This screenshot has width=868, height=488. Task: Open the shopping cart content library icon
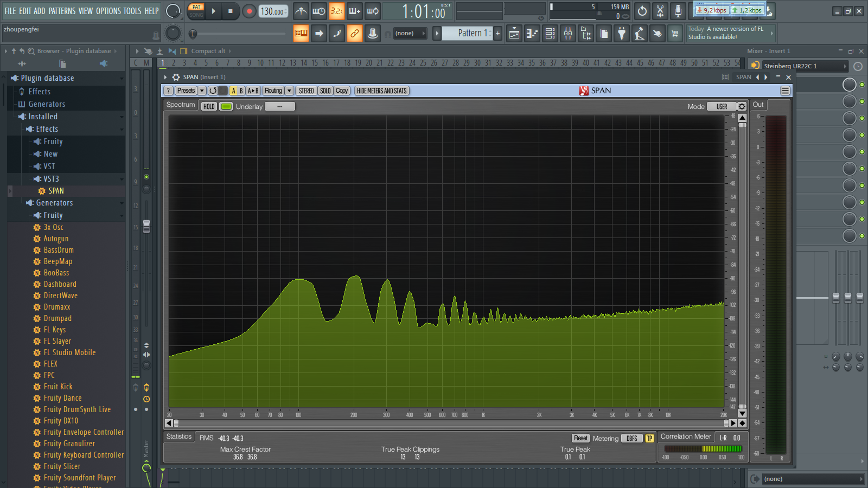coord(675,34)
